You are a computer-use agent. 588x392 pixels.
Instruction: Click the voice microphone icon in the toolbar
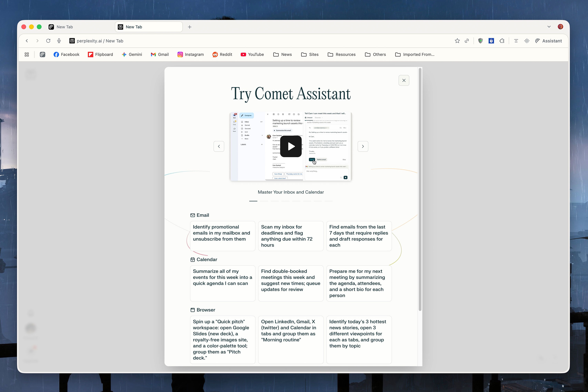click(59, 41)
